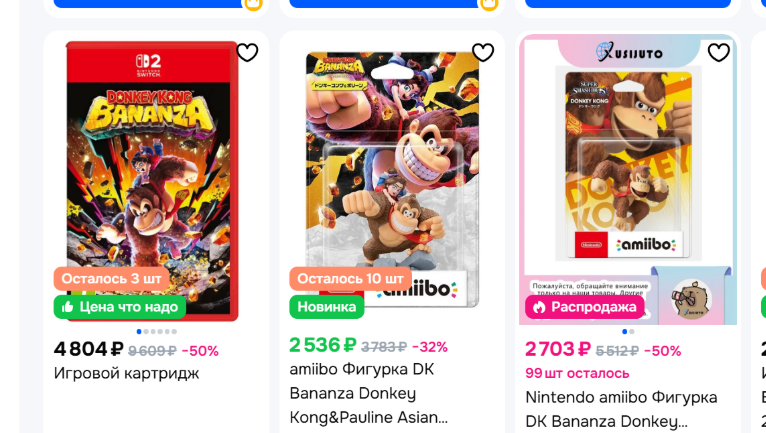Open amiibo DK and Pauline figure image
The height and width of the screenshot is (433, 766).
(392, 179)
